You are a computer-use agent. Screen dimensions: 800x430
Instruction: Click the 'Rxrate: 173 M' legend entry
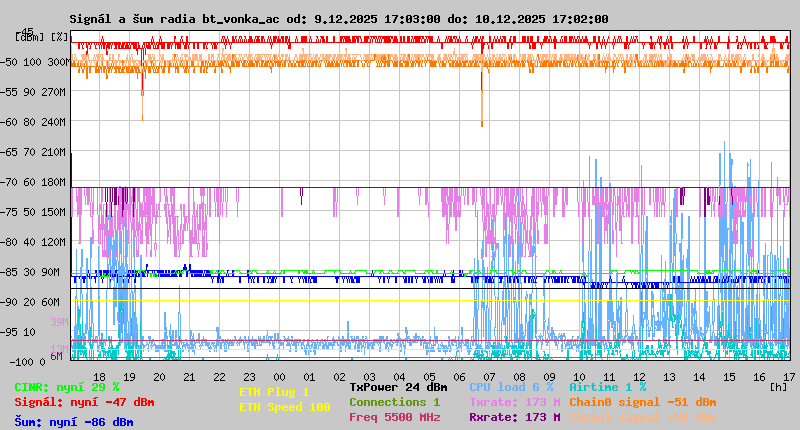[515, 417]
